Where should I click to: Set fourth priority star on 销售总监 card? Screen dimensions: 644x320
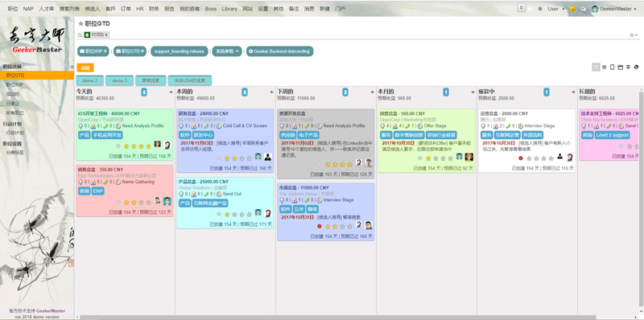149,203
